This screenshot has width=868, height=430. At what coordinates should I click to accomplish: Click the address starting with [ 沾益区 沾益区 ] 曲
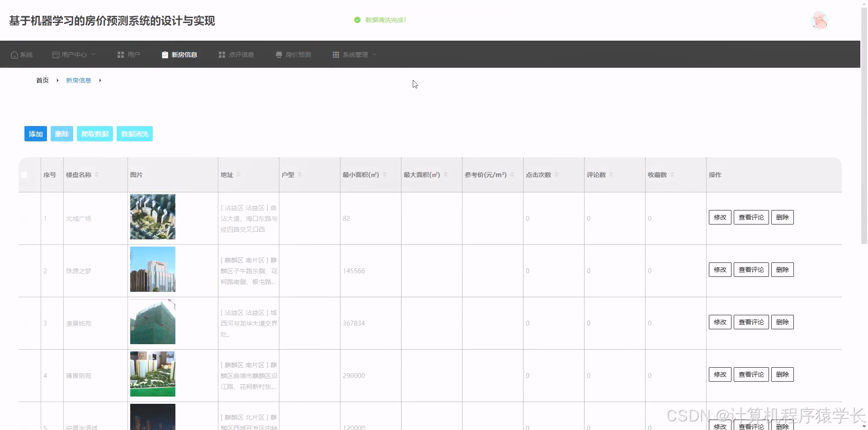249,219
